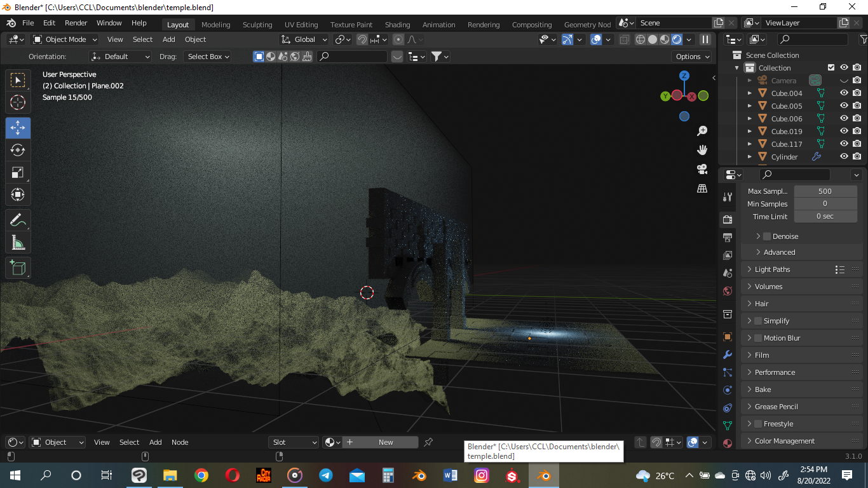Open the Global transform orientation dropdown
The image size is (868, 488).
[x=304, y=39]
